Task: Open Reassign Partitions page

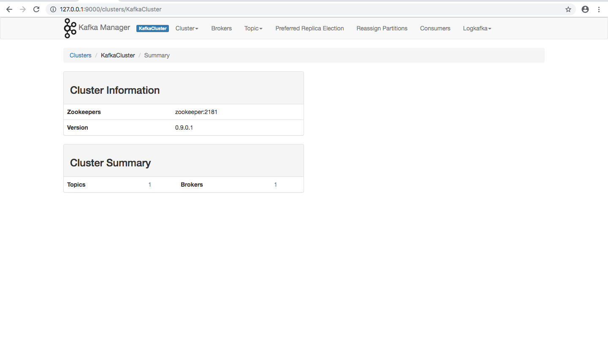Action: [x=382, y=28]
